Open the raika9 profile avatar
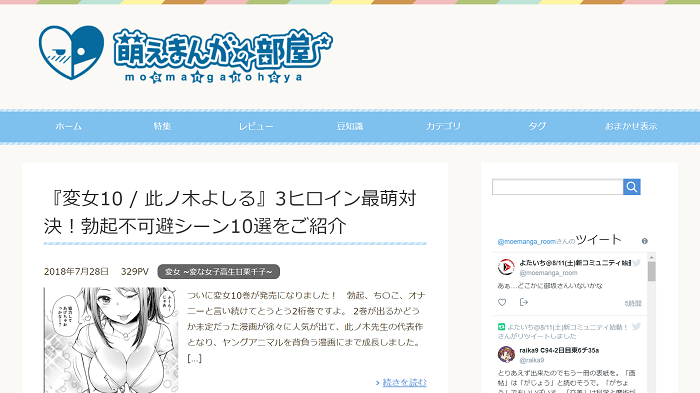Screen dimensions: 700x393 (506, 355)
